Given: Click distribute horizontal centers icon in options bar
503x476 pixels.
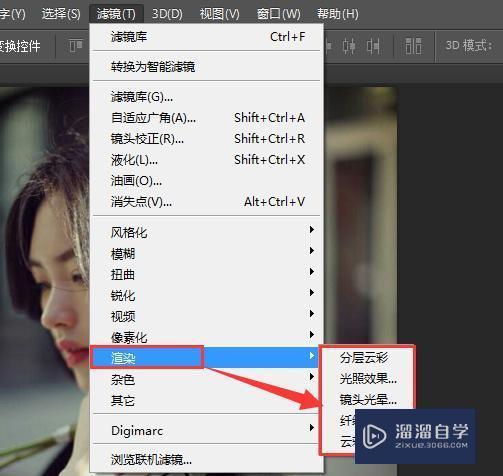Looking at the screenshot, I should (349, 46).
